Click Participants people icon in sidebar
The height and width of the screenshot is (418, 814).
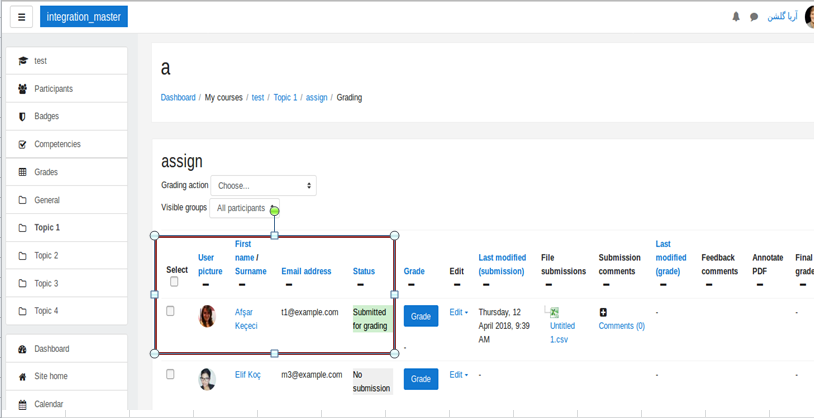coord(22,89)
